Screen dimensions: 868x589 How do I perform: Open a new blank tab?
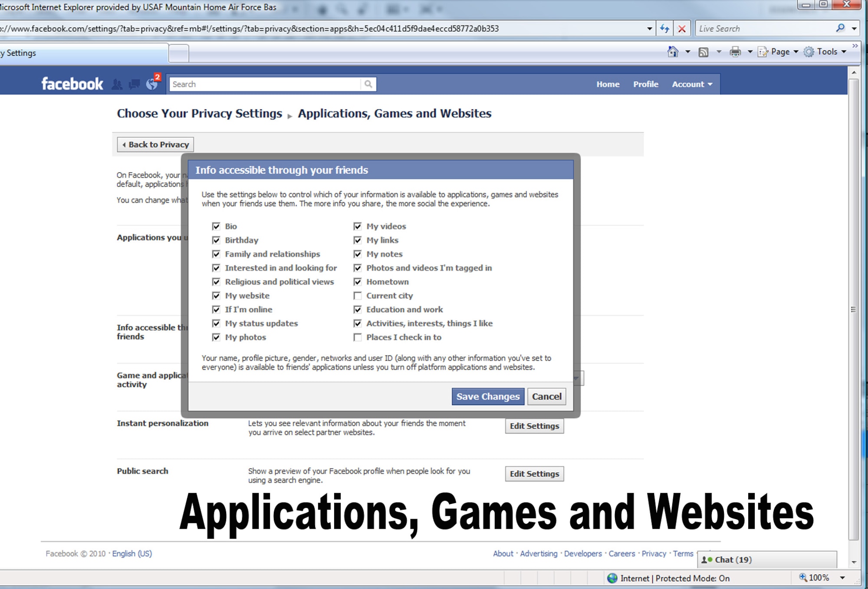[178, 54]
